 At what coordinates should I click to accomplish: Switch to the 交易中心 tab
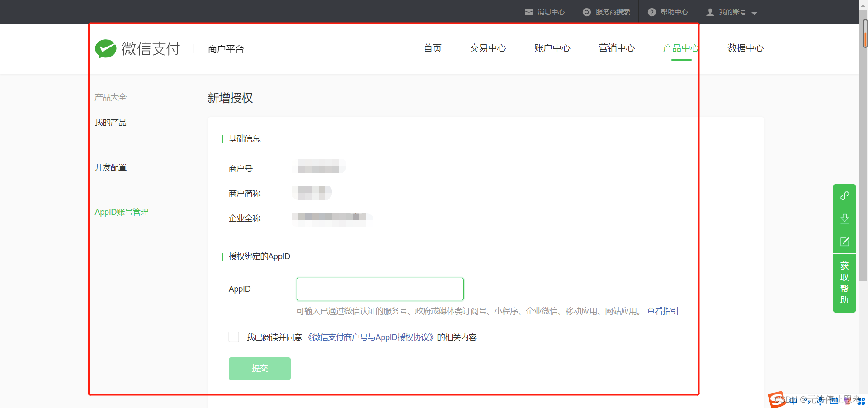pos(487,48)
